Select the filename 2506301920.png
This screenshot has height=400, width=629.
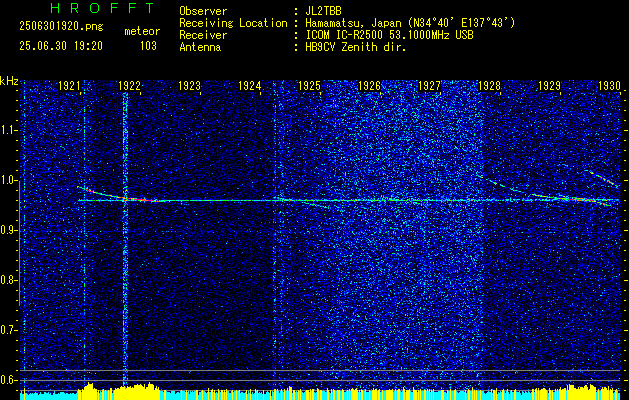coord(61,27)
